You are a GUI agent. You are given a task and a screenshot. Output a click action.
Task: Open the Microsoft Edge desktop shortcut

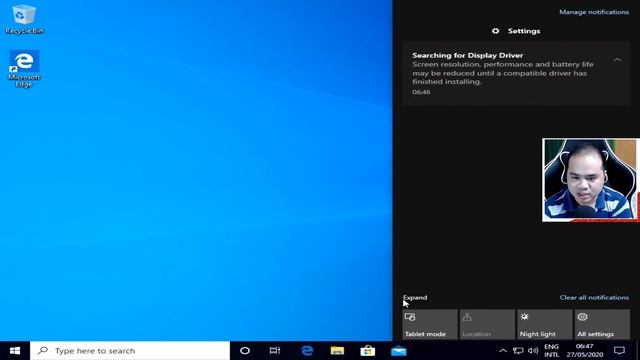(x=24, y=68)
